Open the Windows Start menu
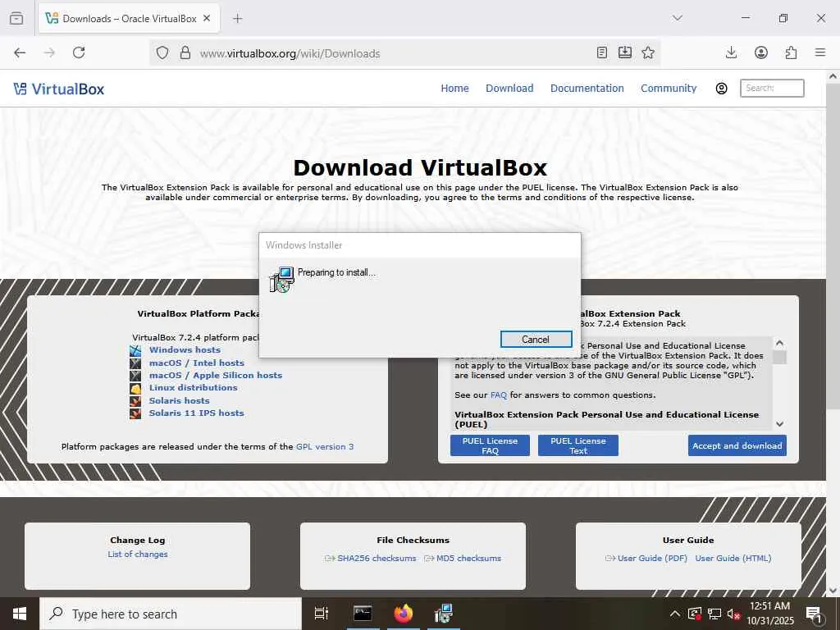This screenshot has width=840, height=630. pyautogui.click(x=20, y=614)
